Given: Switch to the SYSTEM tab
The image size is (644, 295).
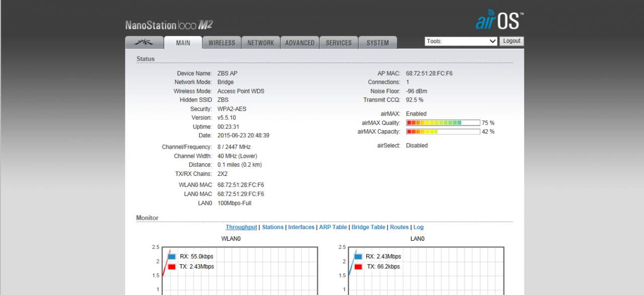Looking at the screenshot, I should click(x=378, y=43).
